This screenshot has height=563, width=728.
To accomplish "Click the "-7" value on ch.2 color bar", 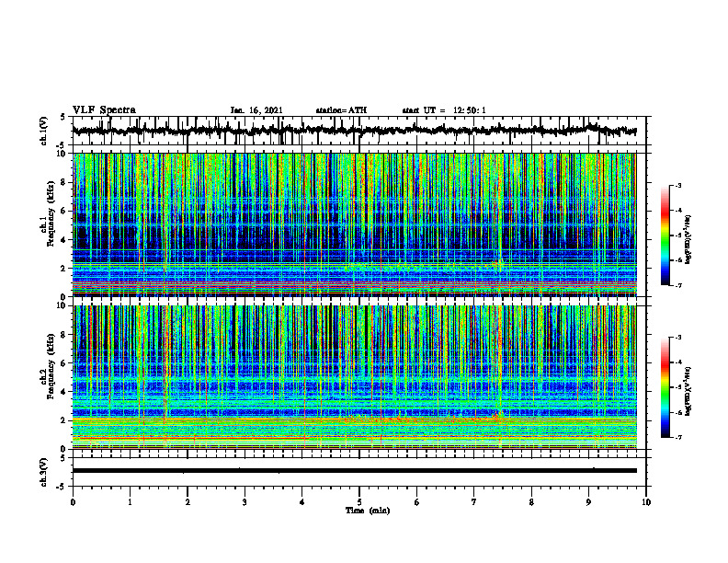I will click(677, 437).
